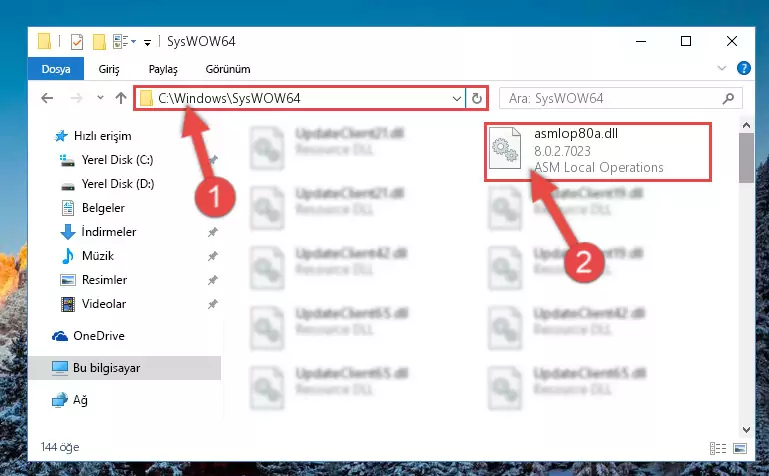This screenshot has height=476, width=769.
Task: Select Hızlı erişim in navigation pane
Action: point(102,136)
